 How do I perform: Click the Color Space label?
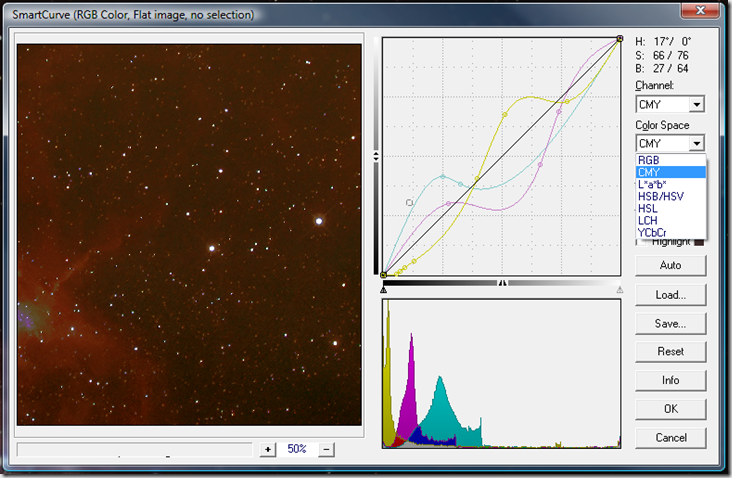662,125
